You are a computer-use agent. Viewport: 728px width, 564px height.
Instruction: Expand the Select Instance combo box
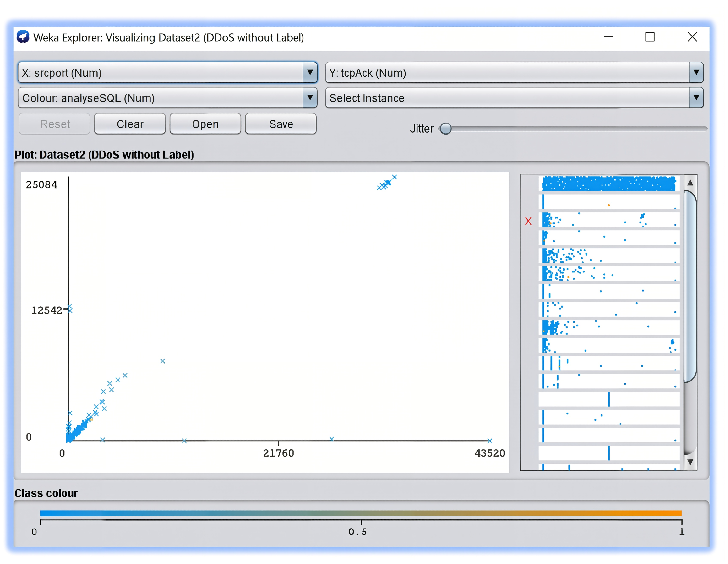pyautogui.click(x=696, y=98)
